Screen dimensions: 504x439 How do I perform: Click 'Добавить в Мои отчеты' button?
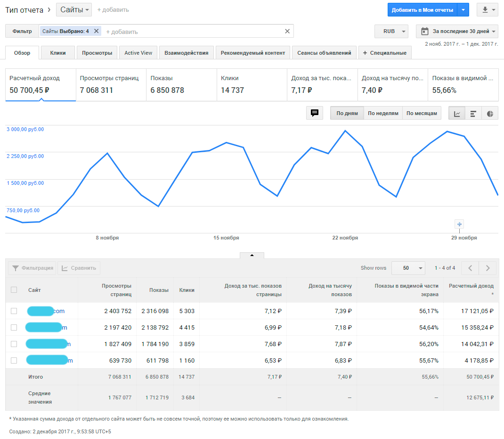[422, 9]
